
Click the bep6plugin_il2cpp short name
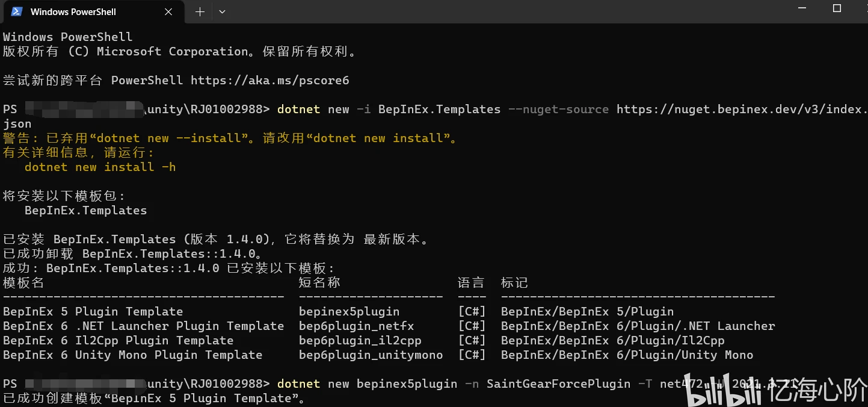360,340
